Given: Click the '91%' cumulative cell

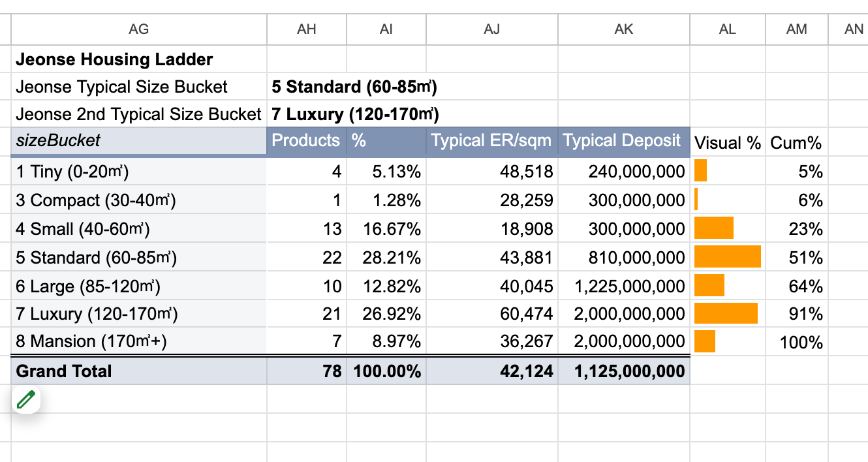Looking at the screenshot, I should [x=797, y=314].
